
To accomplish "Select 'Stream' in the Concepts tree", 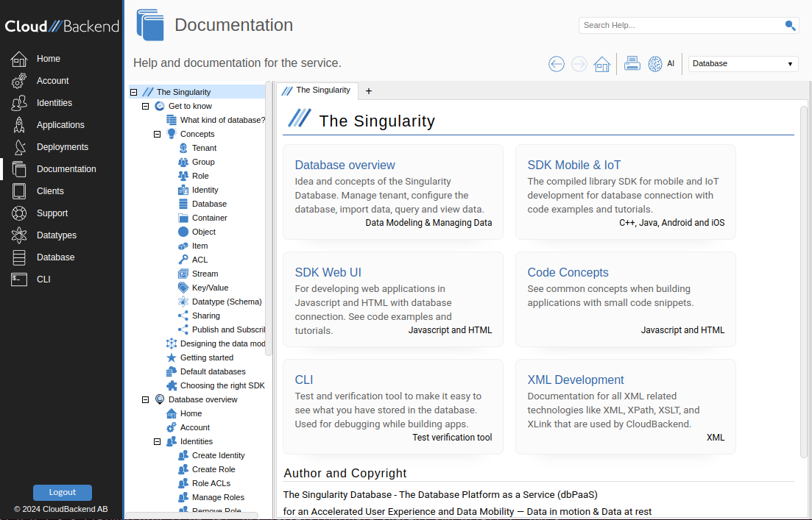I will pos(205,274).
